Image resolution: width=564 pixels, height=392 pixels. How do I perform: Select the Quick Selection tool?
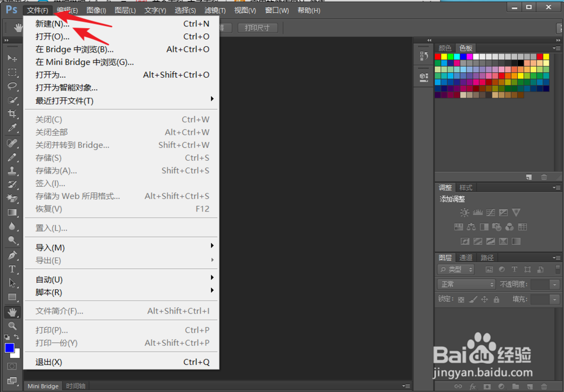pyautogui.click(x=12, y=100)
